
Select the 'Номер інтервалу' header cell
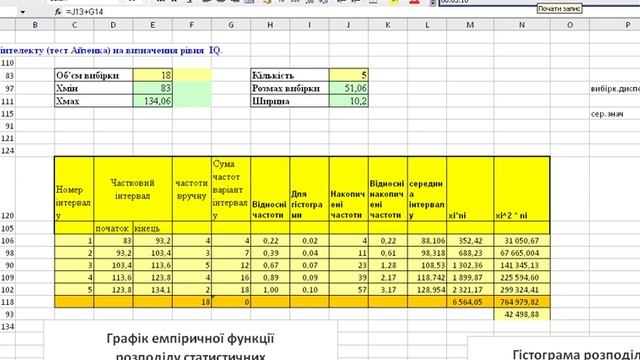click(x=74, y=189)
